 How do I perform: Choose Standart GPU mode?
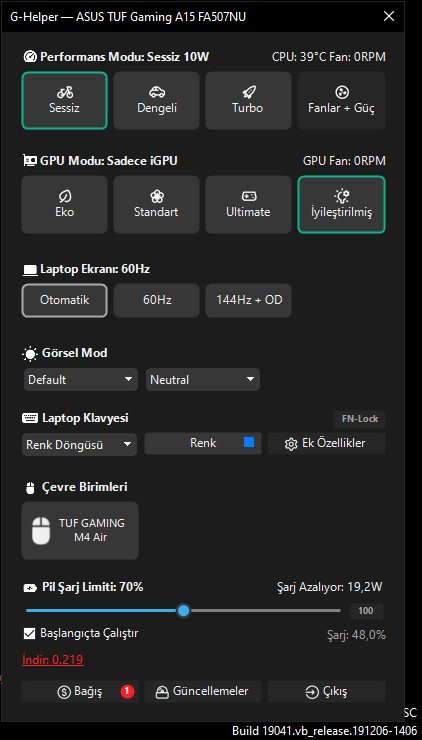point(157,205)
